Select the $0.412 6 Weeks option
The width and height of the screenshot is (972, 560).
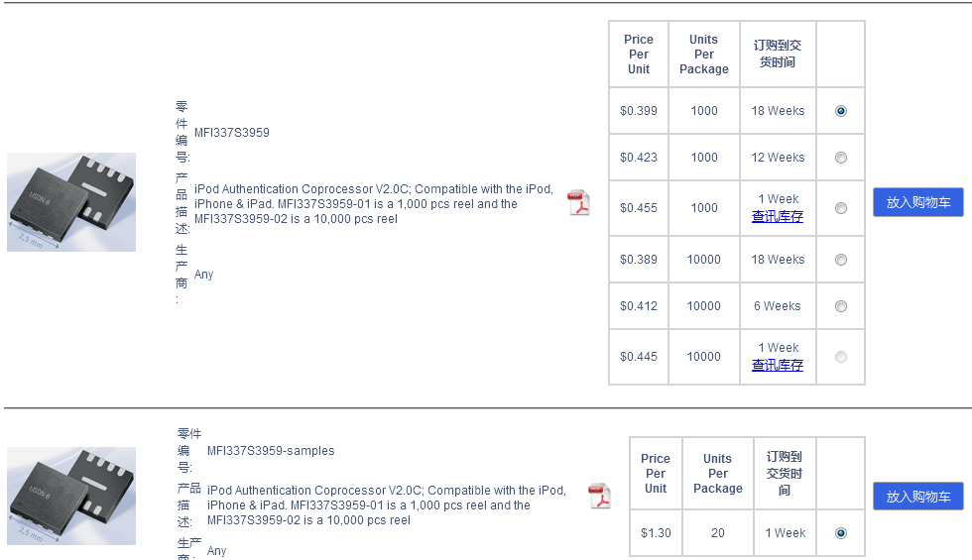coord(841,306)
